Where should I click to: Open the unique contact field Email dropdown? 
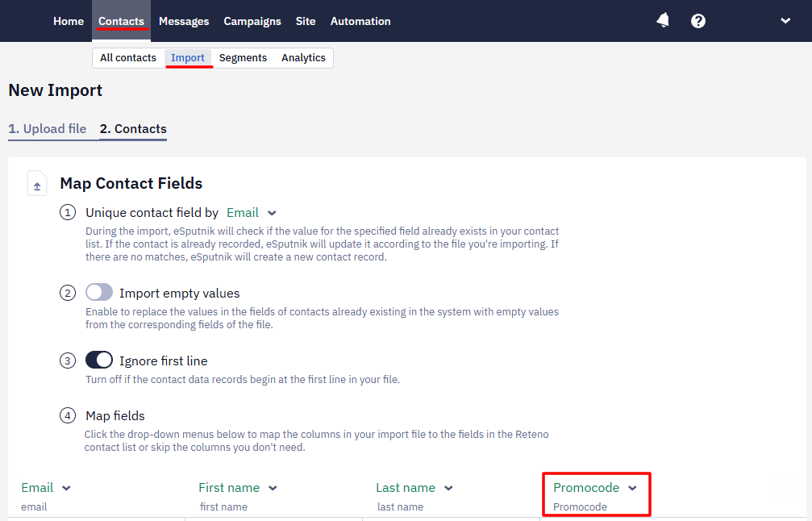[251, 212]
